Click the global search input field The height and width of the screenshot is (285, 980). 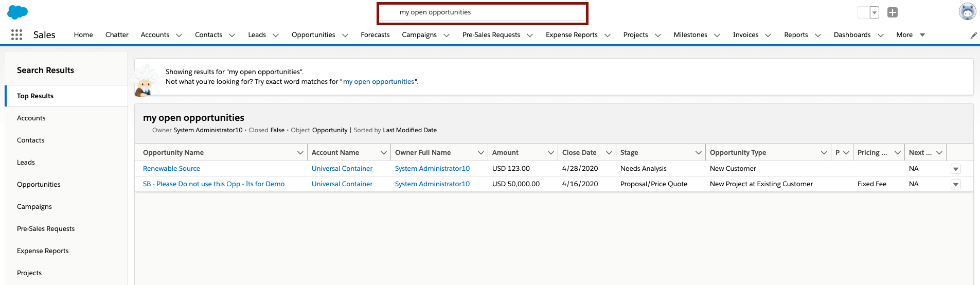pos(483,13)
